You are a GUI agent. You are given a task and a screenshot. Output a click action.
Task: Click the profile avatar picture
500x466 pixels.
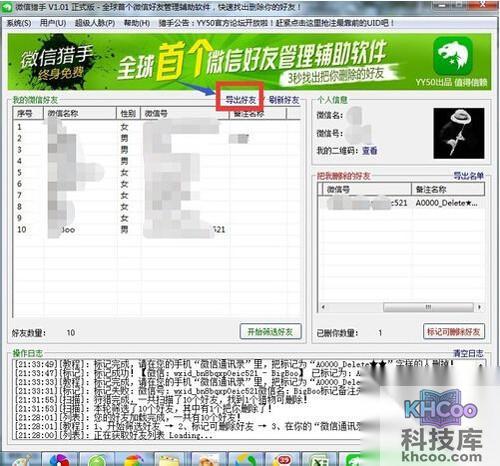459,133
